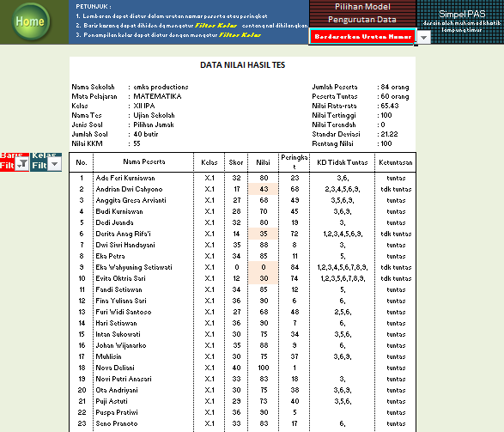Click highlighted Nilai 43 for Andrian

coord(263,189)
